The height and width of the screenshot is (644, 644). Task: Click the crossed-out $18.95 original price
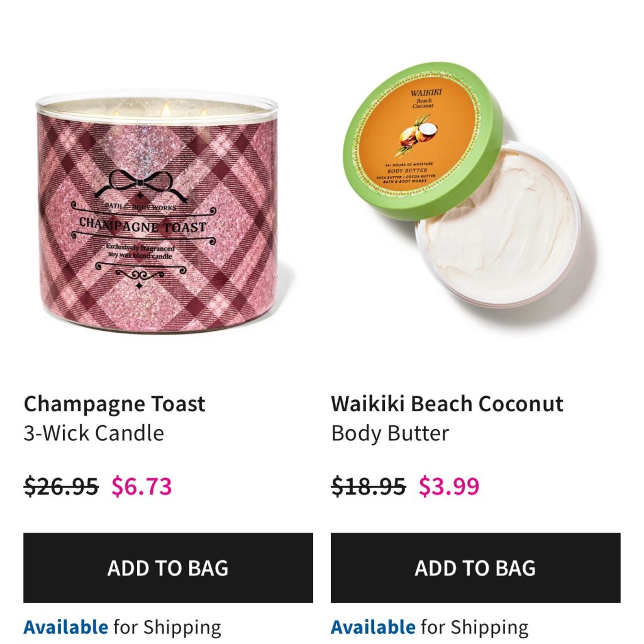(369, 486)
